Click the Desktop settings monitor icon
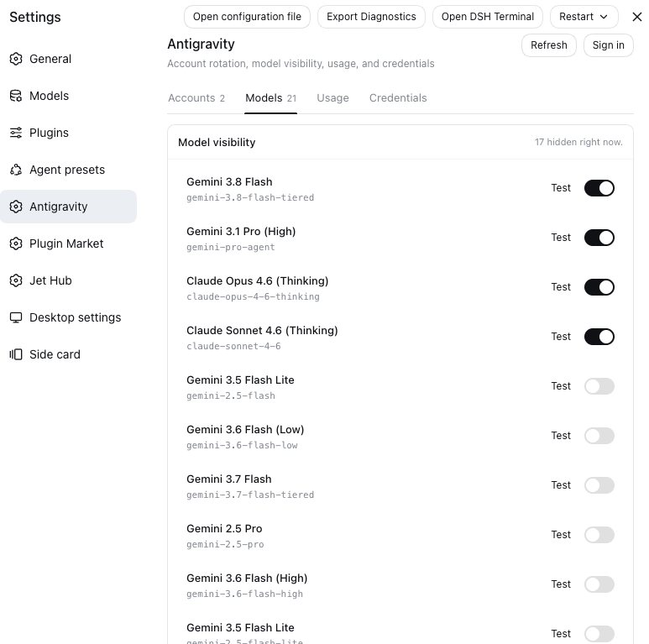The height and width of the screenshot is (644, 649). [16, 317]
